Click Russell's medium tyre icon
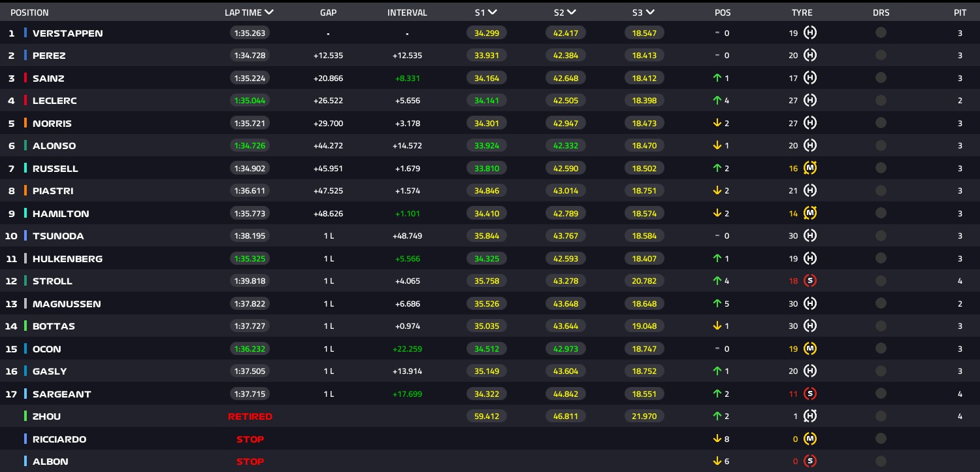 tap(810, 169)
